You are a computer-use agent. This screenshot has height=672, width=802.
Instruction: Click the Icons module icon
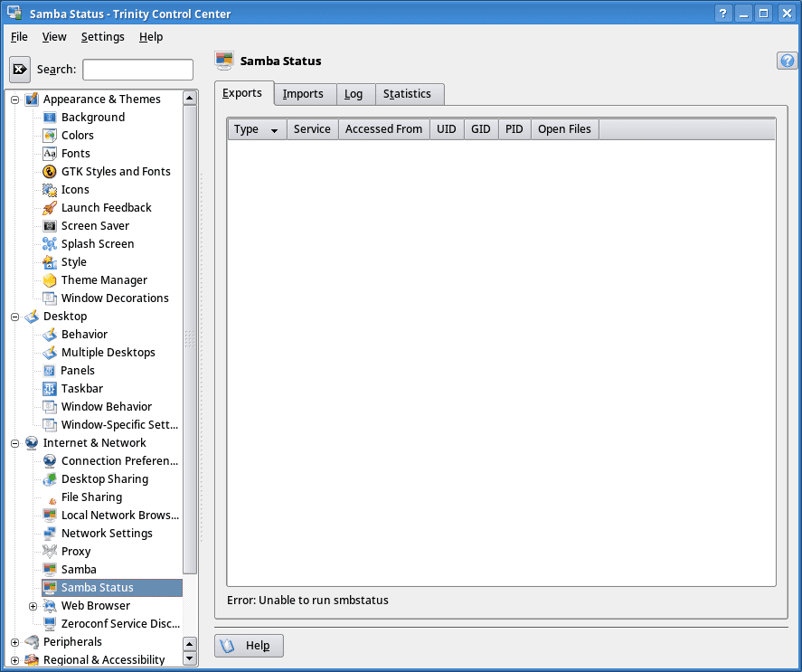pos(50,190)
